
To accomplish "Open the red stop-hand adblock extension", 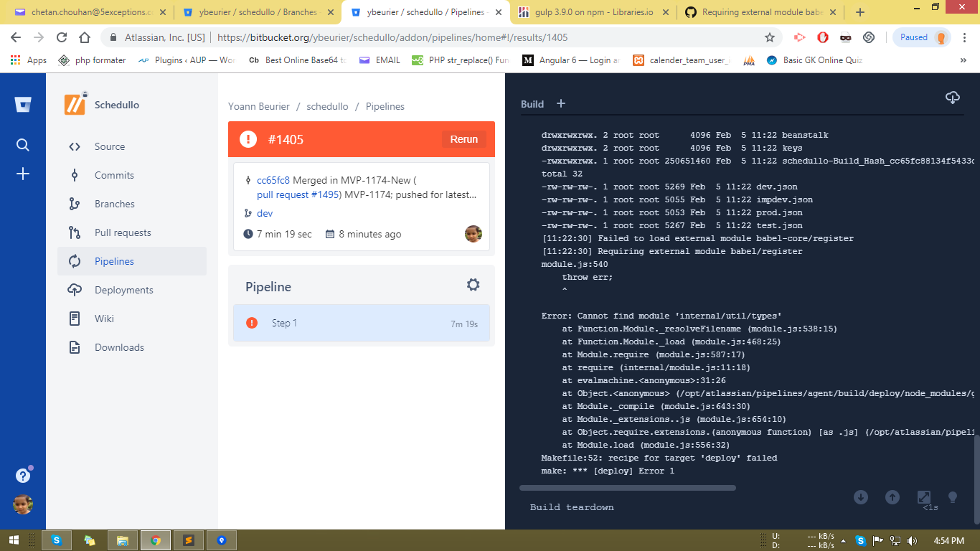I will pyautogui.click(x=823, y=37).
